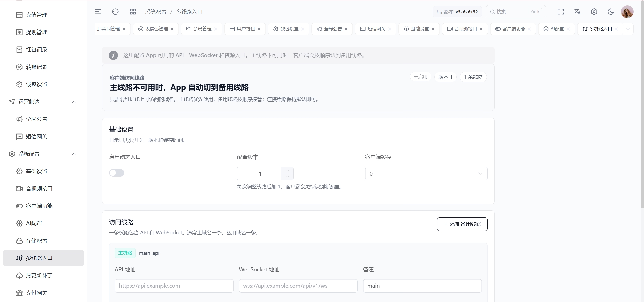Viewport: 644px width, 302px height.
Task: Open the 客户端缓存 dropdown
Action: [426, 174]
